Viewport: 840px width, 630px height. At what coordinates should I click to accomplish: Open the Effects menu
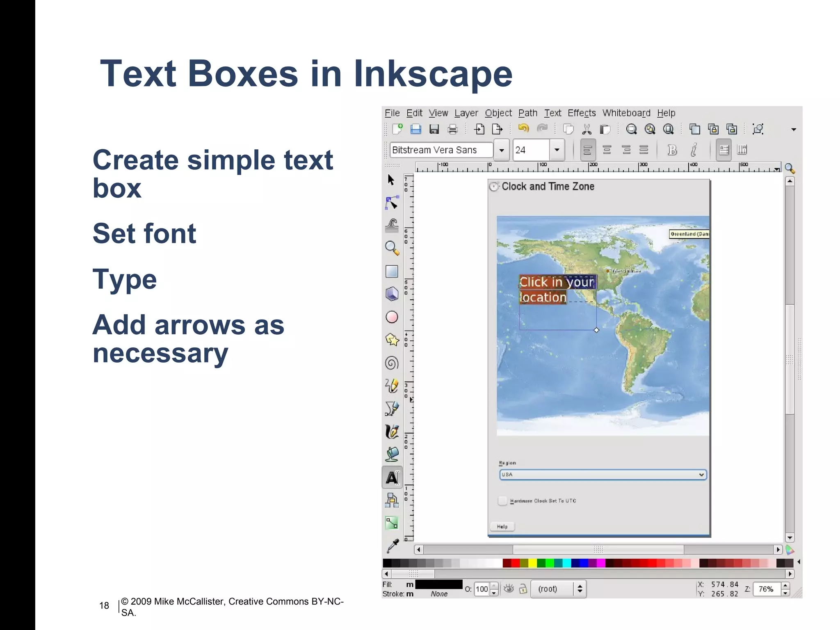pos(582,113)
